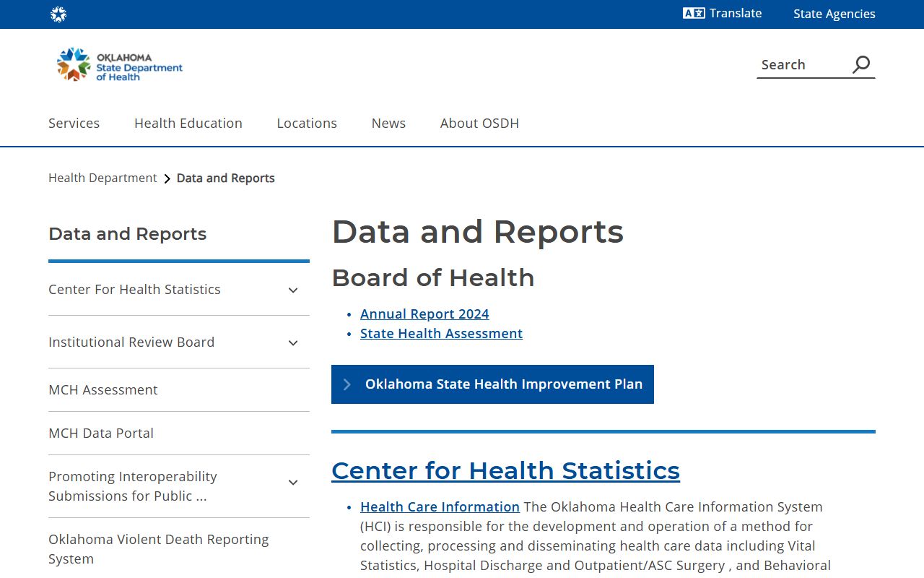Click the search magnifying glass icon

[x=860, y=64]
